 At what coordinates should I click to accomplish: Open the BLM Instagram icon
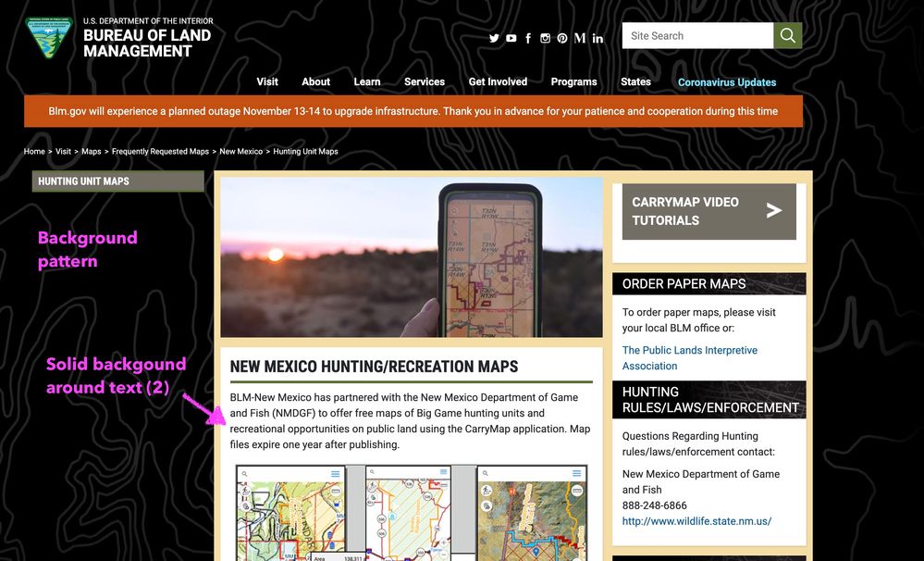pos(545,38)
